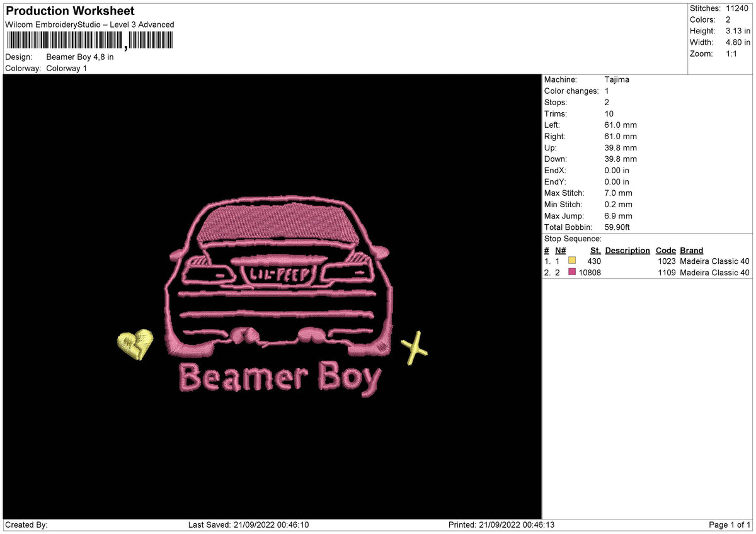
Task: Click the Beamer Boy text in the design
Action: [x=280, y=376]
